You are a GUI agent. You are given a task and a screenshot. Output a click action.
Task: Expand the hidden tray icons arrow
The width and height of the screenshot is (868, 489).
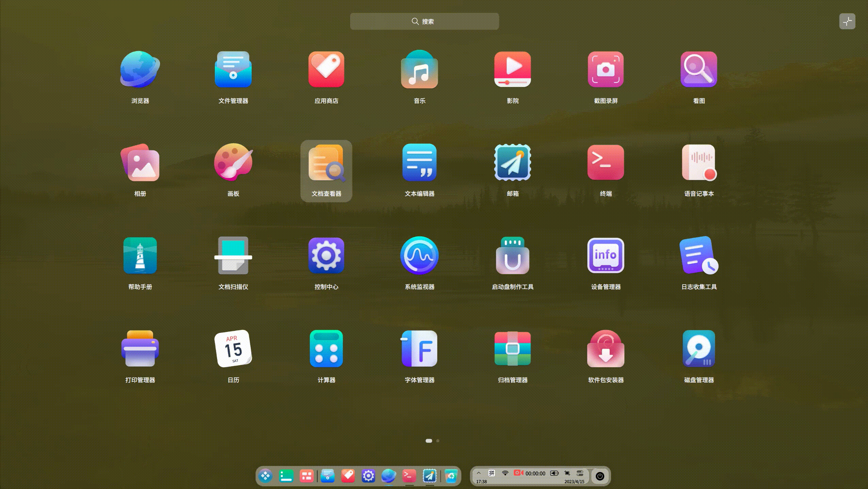[479, 473]
